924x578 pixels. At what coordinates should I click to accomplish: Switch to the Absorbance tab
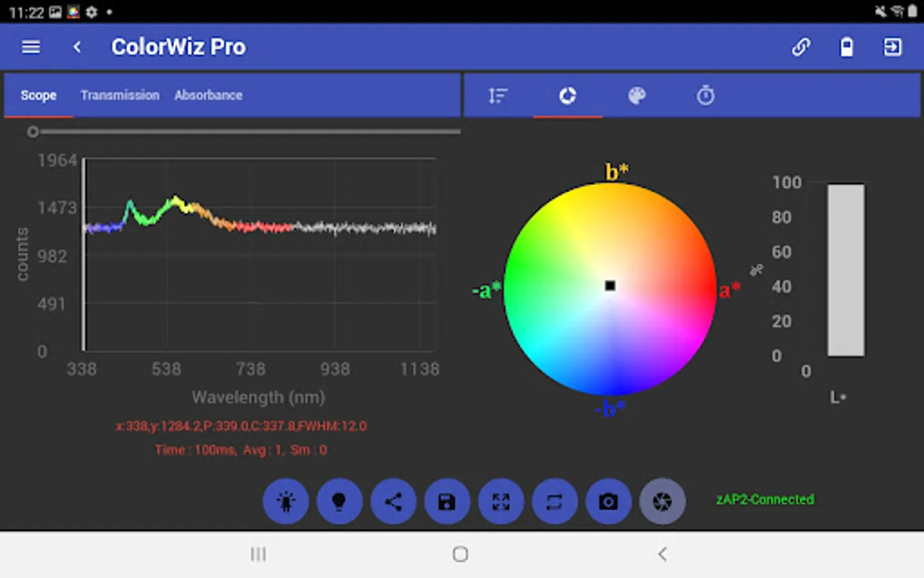209,95
